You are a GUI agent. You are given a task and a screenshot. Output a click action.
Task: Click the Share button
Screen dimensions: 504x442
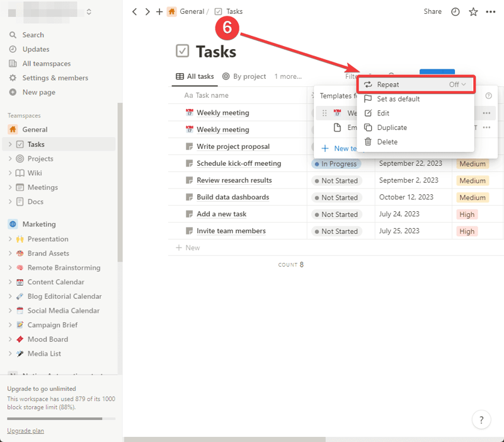pos(432,11)
